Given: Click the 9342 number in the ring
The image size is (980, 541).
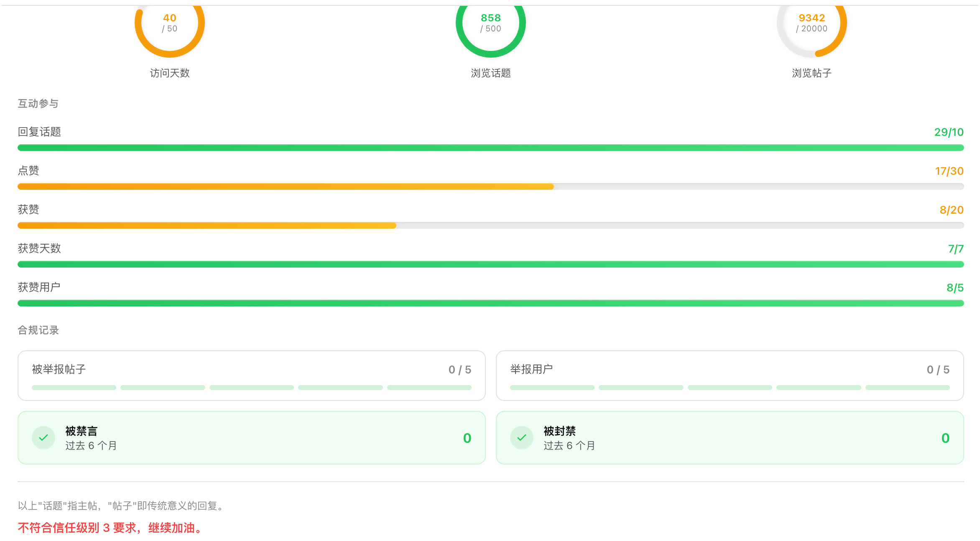Looking at the screenshot, I should tap(812, 18).
